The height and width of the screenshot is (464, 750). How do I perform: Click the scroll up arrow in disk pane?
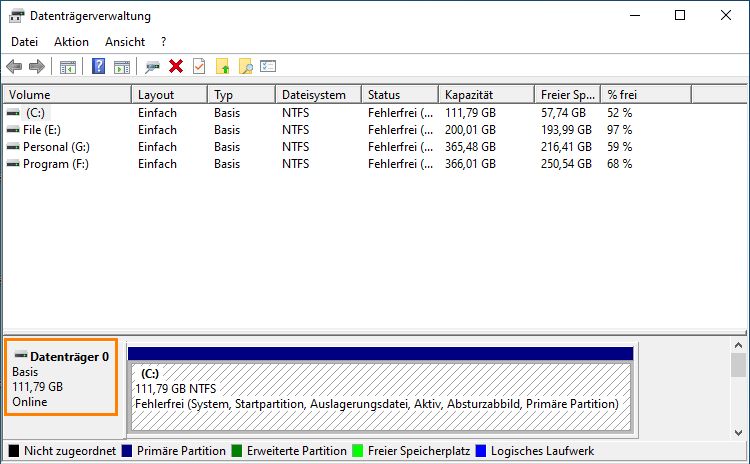[739, 345]
